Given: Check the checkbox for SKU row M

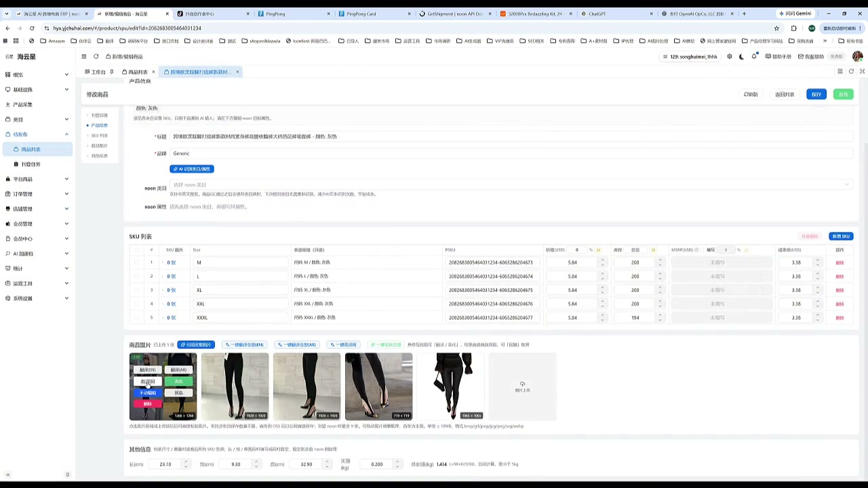Looking at the screenshot, I should (136, 262).
